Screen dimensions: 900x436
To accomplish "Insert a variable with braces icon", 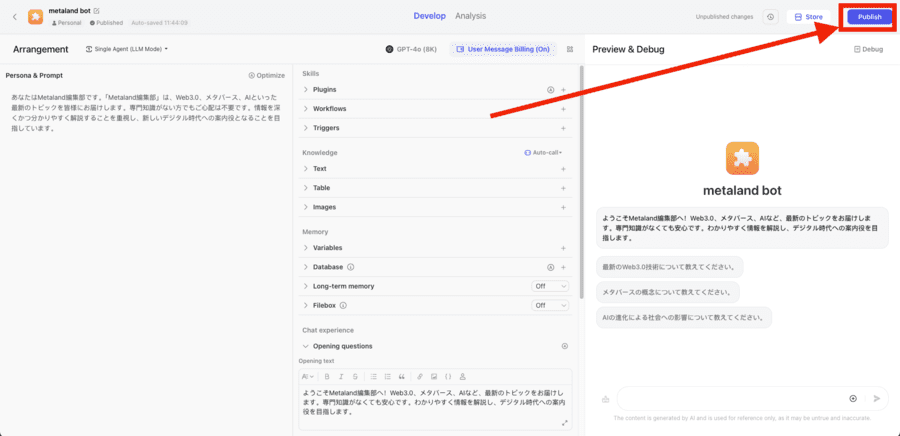I will [448, 377].
